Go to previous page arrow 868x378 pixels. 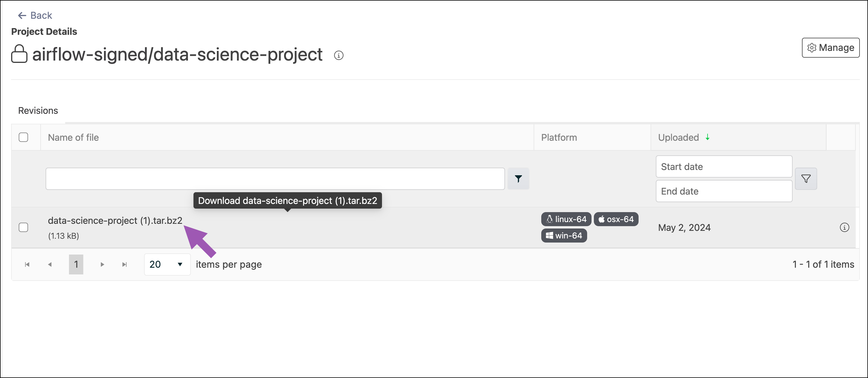[x=50, y=265]
